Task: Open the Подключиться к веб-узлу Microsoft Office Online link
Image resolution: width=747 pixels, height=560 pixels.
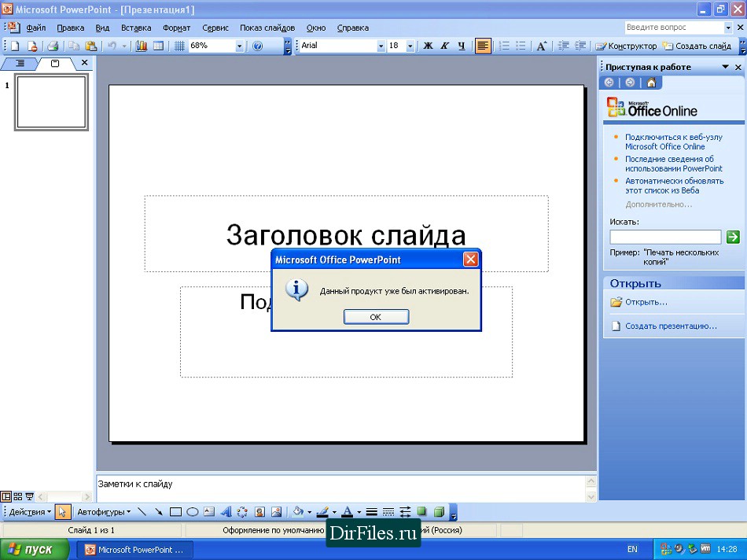Action: pyautogui.click(x=674, y=142)
